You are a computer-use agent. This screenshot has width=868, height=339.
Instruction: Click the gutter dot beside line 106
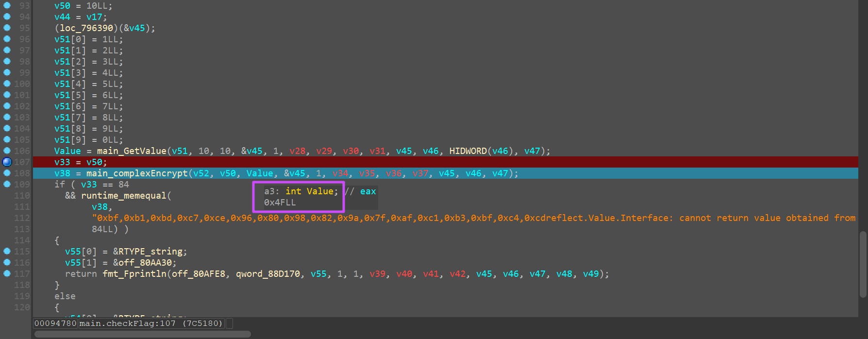(7, 151)
